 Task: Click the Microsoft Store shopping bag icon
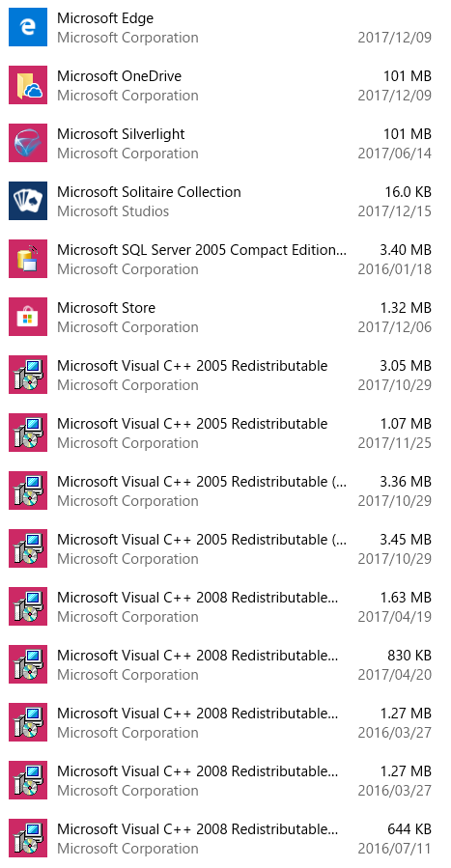pos(28,317)
